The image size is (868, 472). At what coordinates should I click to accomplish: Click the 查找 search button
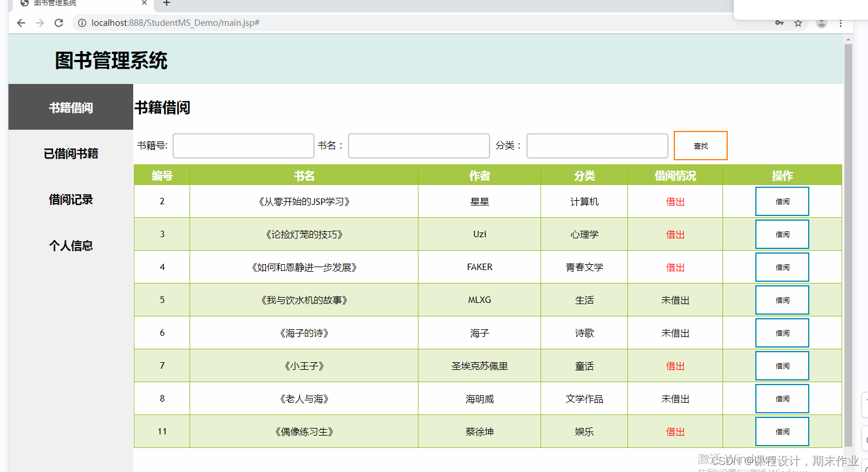[701, 146]
